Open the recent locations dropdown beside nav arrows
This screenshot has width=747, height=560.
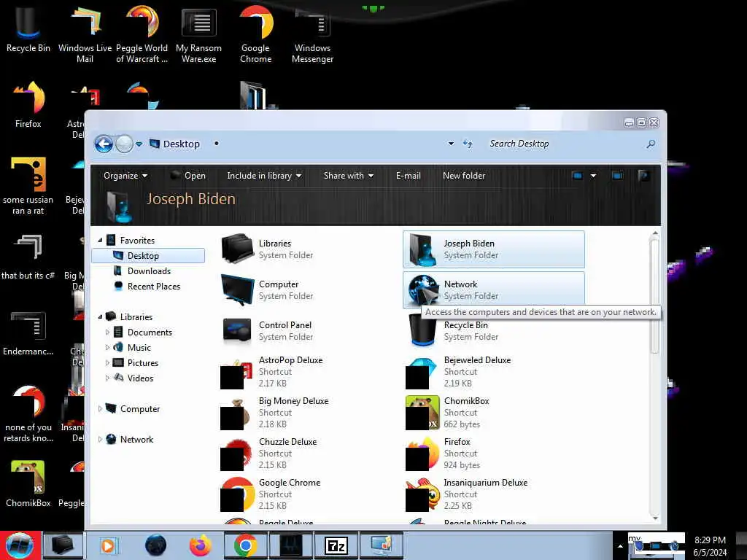[139, 144]
